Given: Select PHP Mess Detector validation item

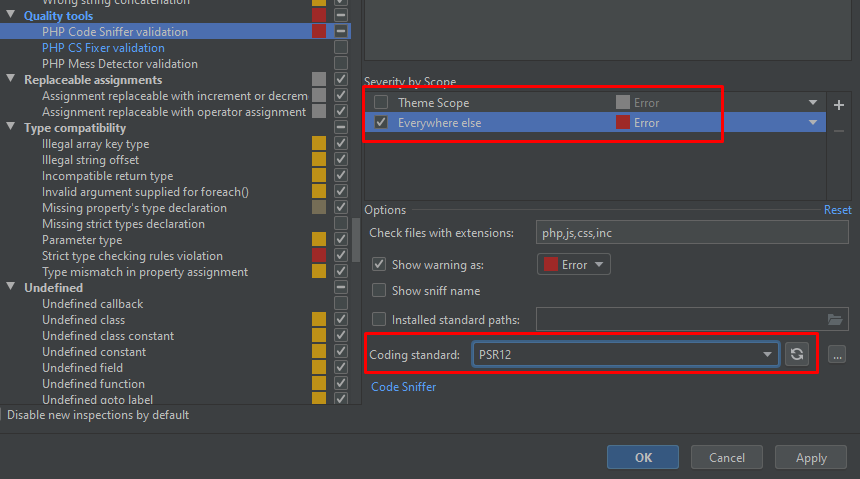Looking at the screenshot, I should [x=120, y=64].
